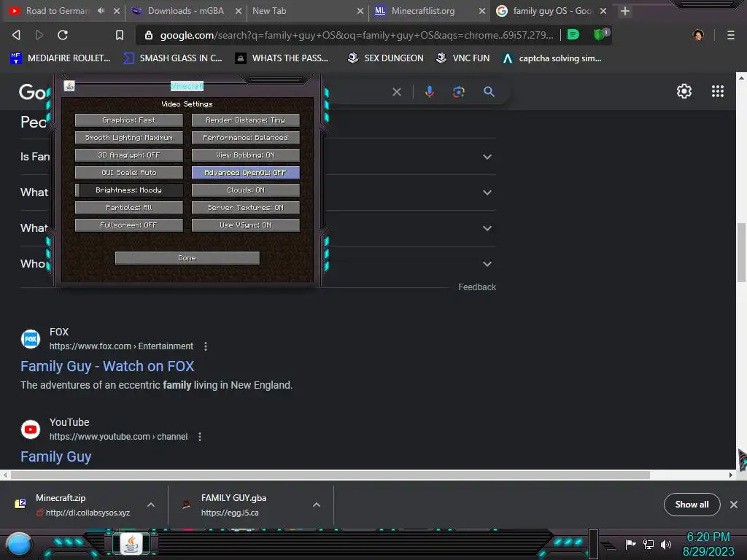Toggle Use VSync: ON
Viewport: 747px width, 560px height.
click(245, 225)
